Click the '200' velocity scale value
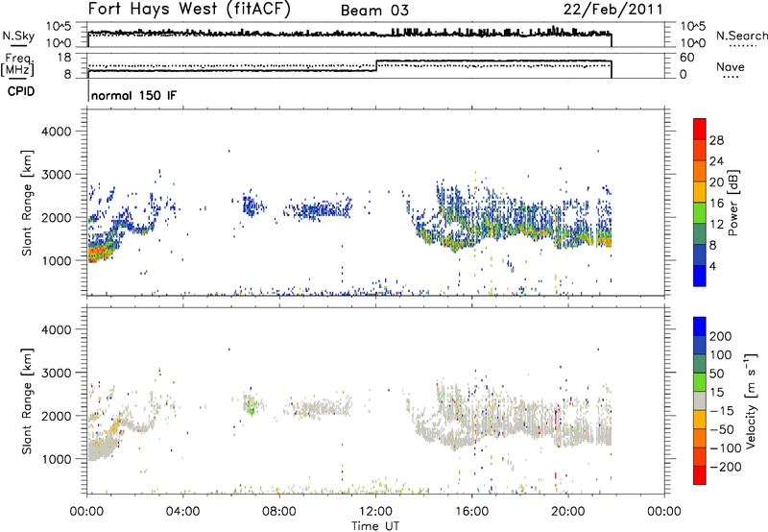Viewport: 768px width, 532px height. point(721,336)
